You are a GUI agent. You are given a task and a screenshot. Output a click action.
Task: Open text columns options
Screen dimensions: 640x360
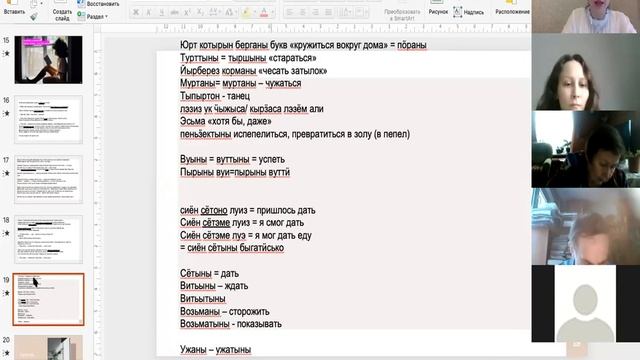[x=345, y=13]
